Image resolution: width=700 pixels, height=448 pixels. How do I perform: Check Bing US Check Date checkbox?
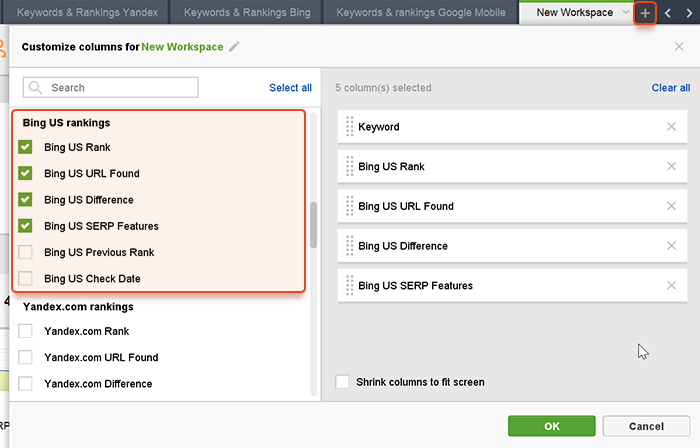[x=25, y=278]
